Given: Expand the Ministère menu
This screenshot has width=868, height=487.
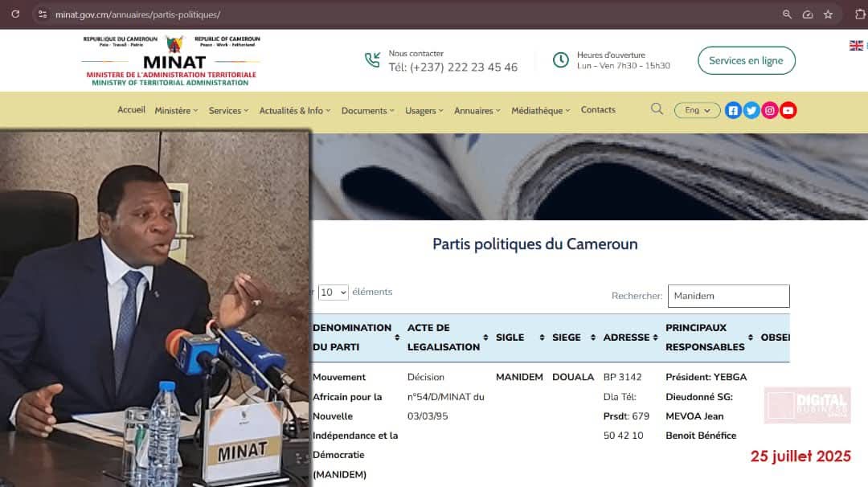Looking at the screenshot, I should pos(176,111).
